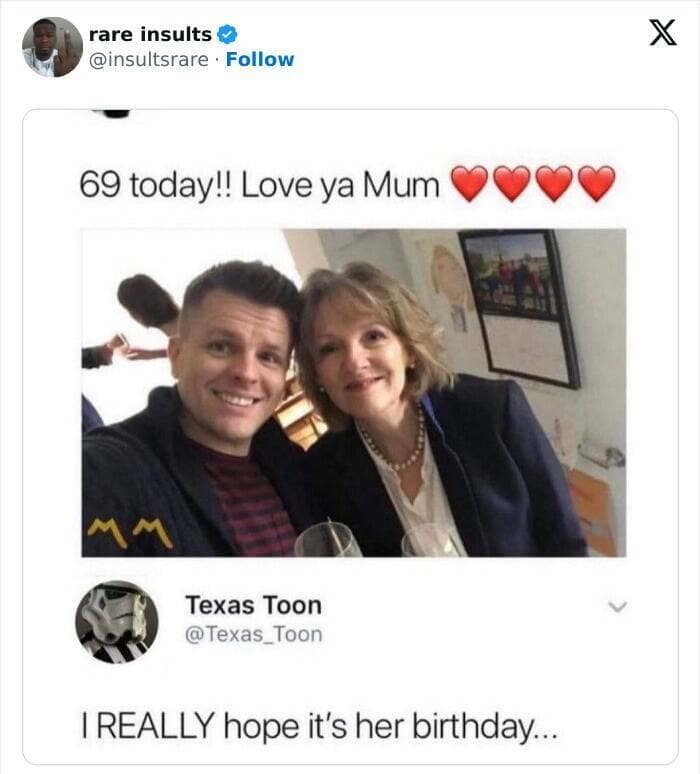
Task: Click the @insultsrare handle
Action: (x=149, y=59)
